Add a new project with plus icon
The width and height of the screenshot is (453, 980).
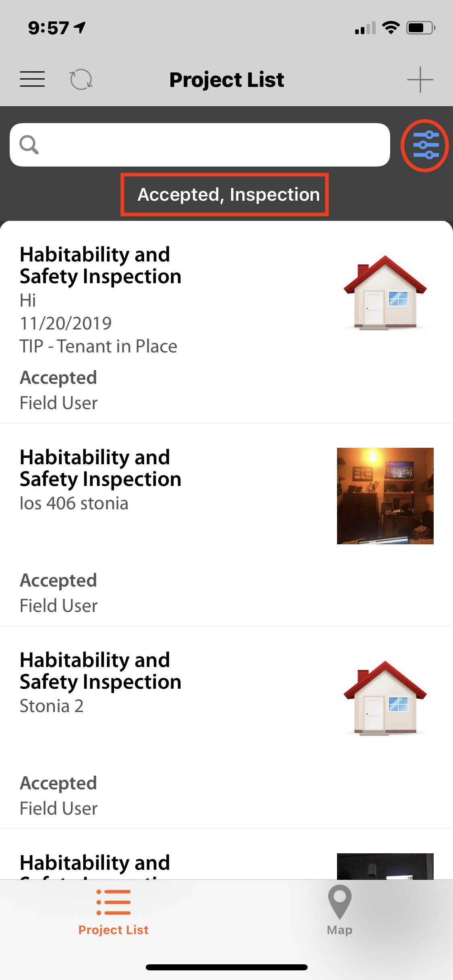(420, 79)
